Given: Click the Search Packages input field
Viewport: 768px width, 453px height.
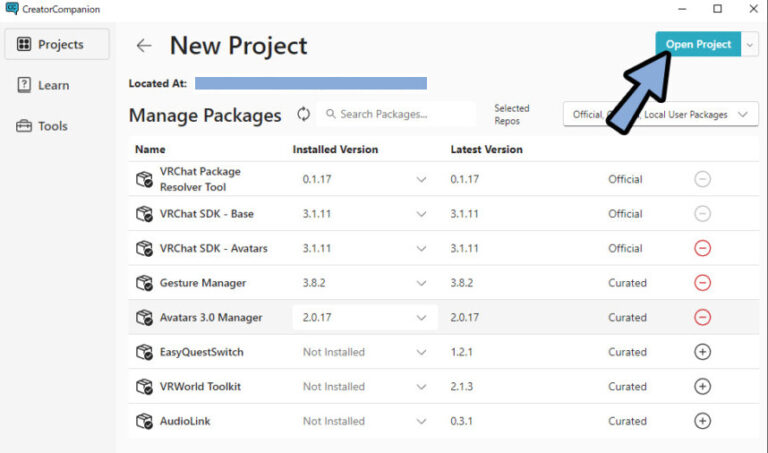Looking at the screenshot, I should [400, 114].
